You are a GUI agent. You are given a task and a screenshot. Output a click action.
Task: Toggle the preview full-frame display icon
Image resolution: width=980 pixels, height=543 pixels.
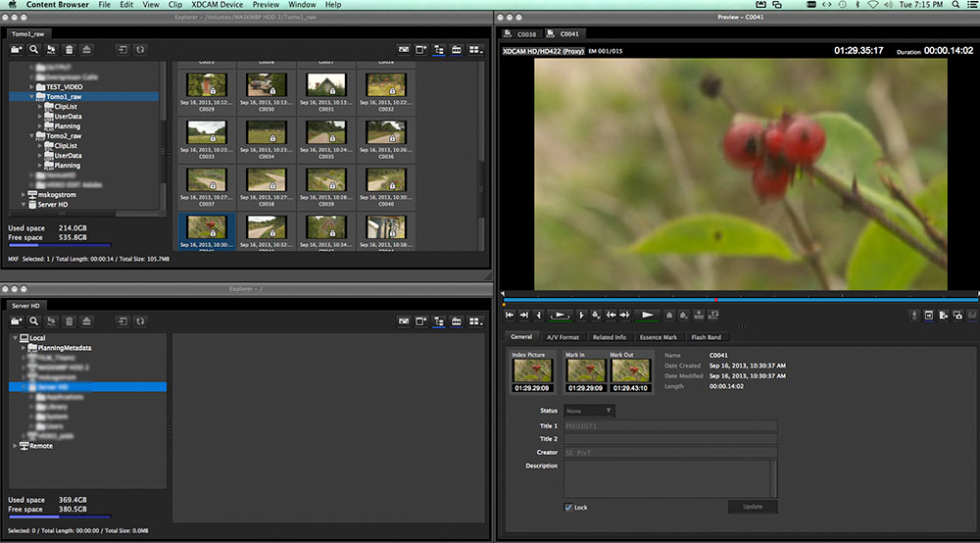(929, 316)
